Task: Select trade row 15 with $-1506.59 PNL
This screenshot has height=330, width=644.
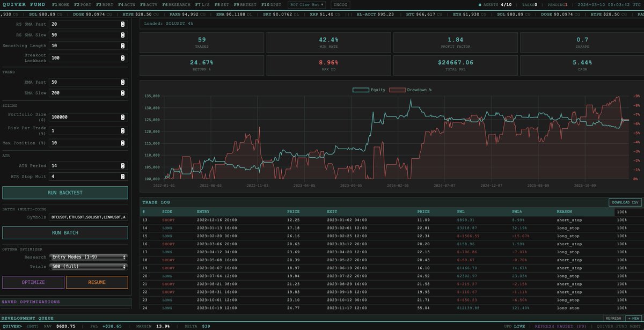Action: (392, 236)
